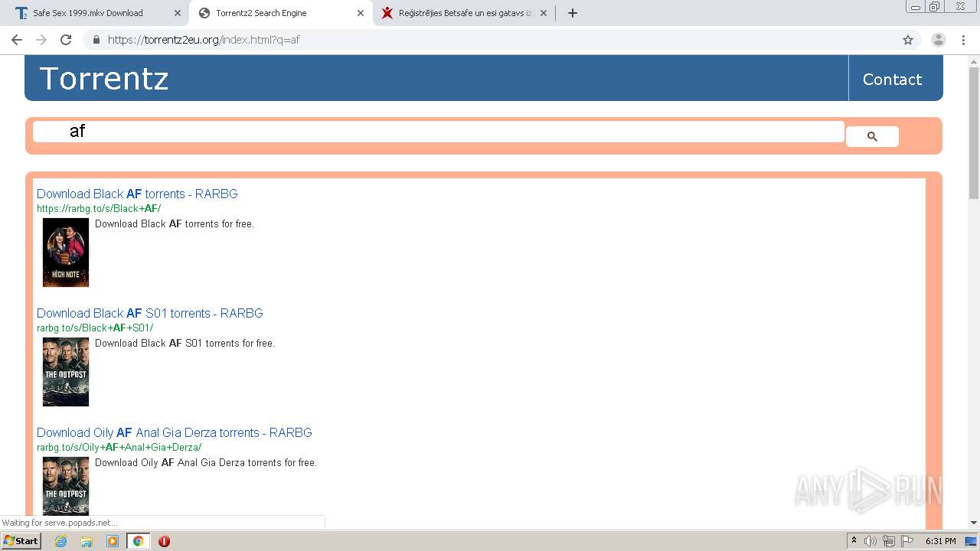Click The Outpost poster under Black AF S01
The width and height of the screenshot is (980, 551).
[x=66, y=372]
